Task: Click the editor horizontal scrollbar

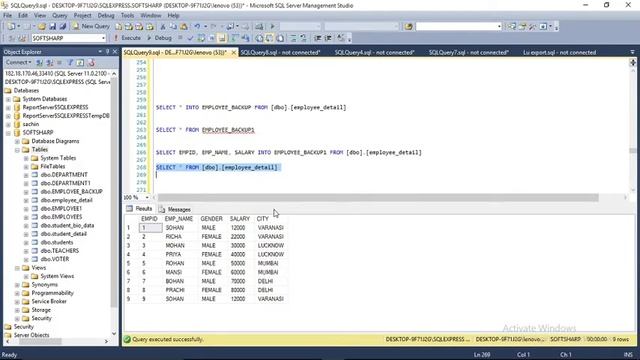Action: tap(378, 198)
